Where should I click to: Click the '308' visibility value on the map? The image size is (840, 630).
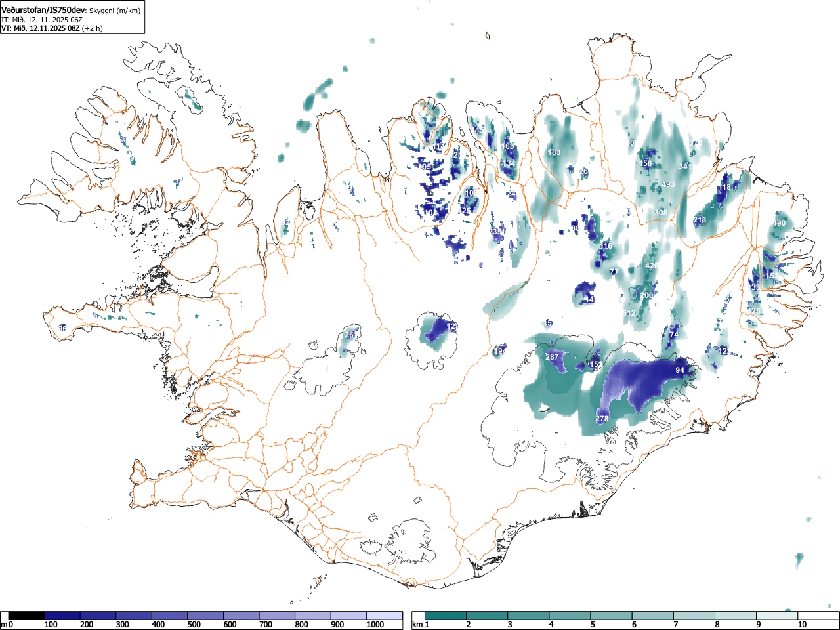point(661,213)
